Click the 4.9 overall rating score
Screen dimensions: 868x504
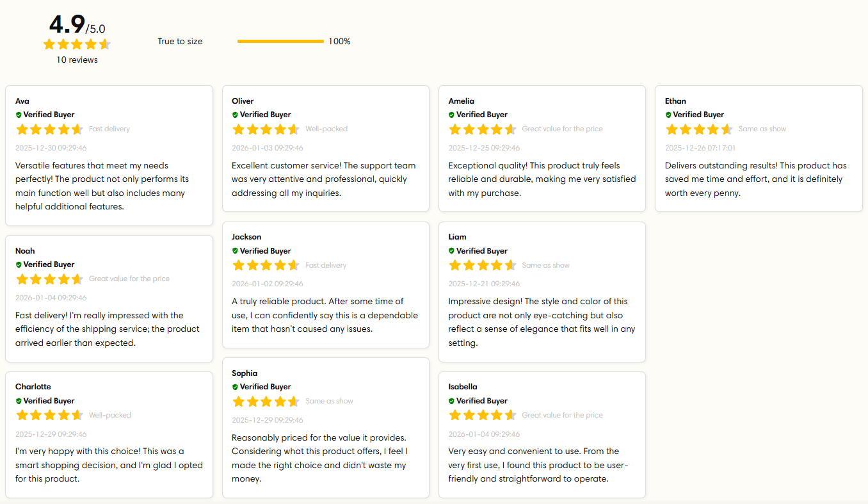pyautogui.click(x=67, y=25)
